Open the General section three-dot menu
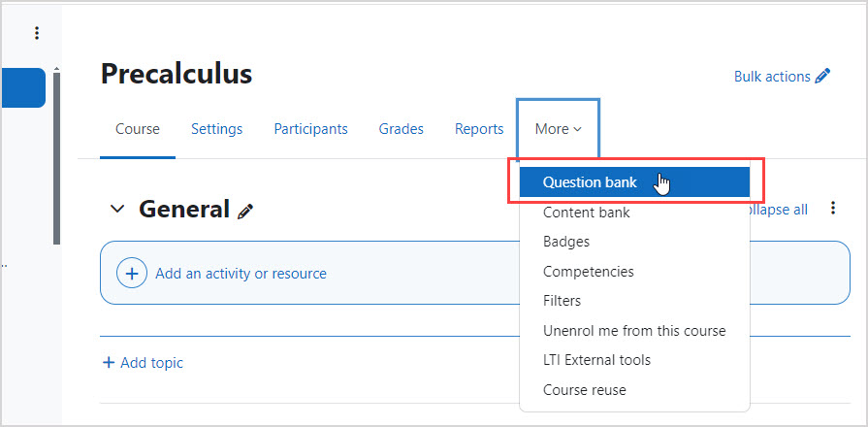The height and width of the screenshot is (427, 868). pyautogui.click(x=833, y=209)
